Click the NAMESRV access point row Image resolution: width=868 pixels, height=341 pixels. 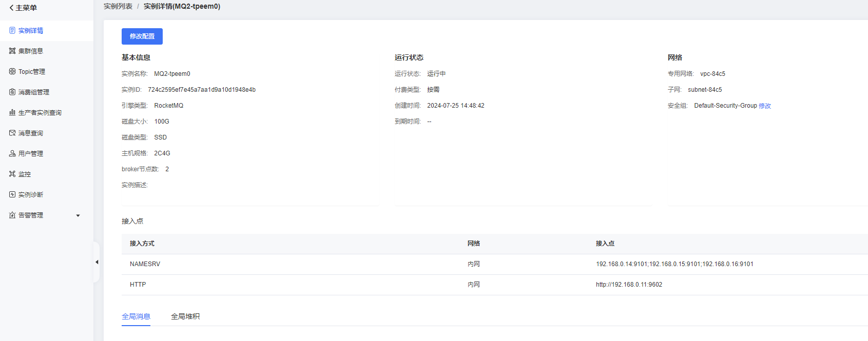coord(145,264)
